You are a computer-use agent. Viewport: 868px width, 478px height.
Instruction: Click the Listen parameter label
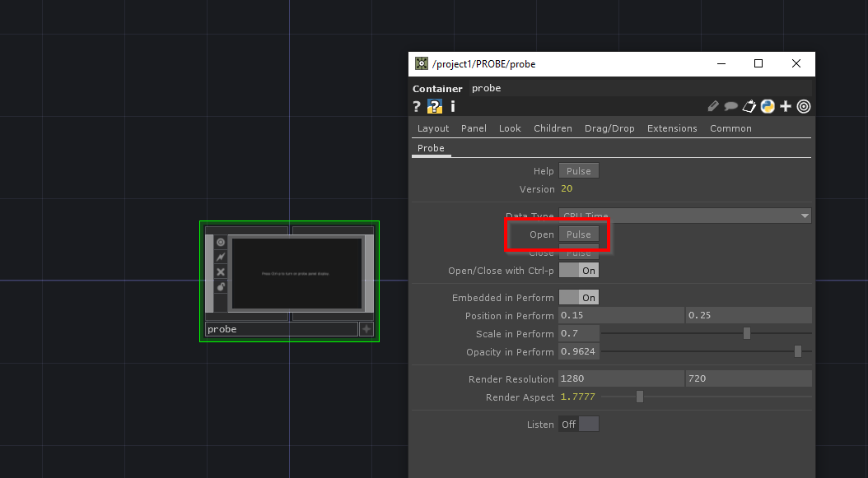pyautogui.click(x=540, y=425)
